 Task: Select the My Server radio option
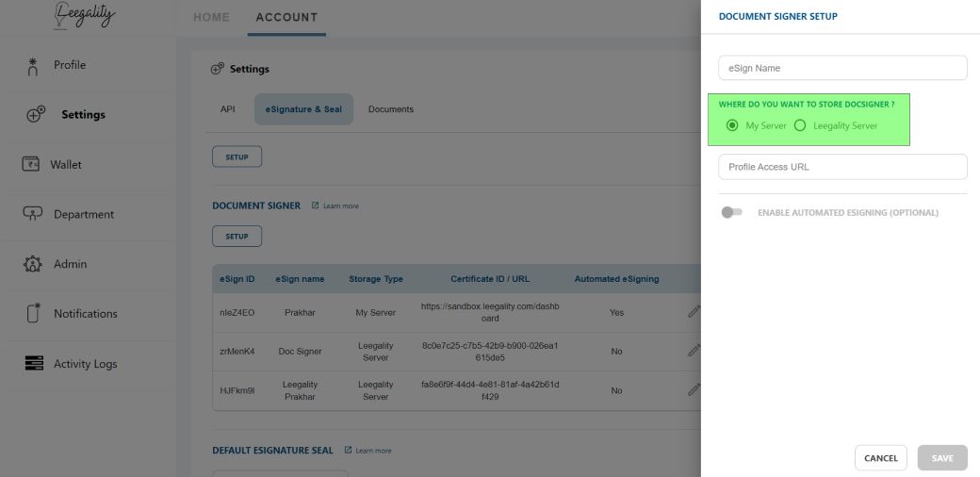click(x=732, y=125)
